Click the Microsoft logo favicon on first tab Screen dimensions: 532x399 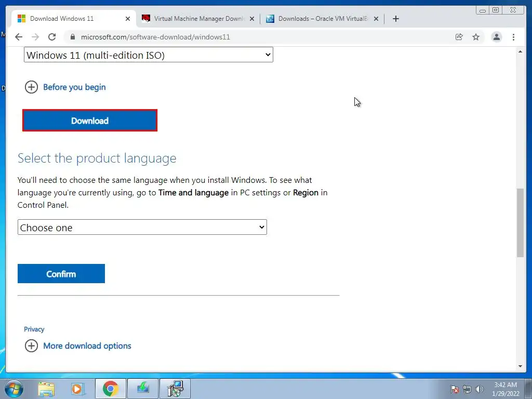point(21,19)
